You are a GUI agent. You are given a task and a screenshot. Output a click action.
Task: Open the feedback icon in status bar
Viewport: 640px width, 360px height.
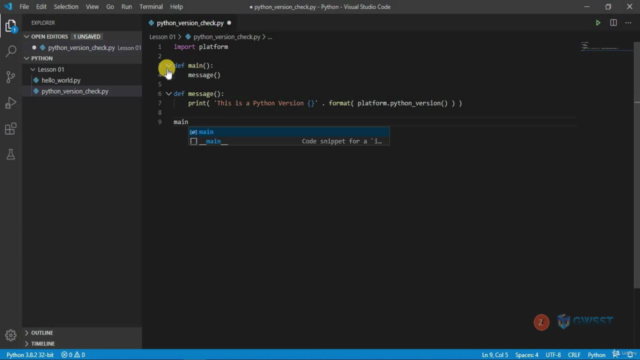click(x=616, y=354)
